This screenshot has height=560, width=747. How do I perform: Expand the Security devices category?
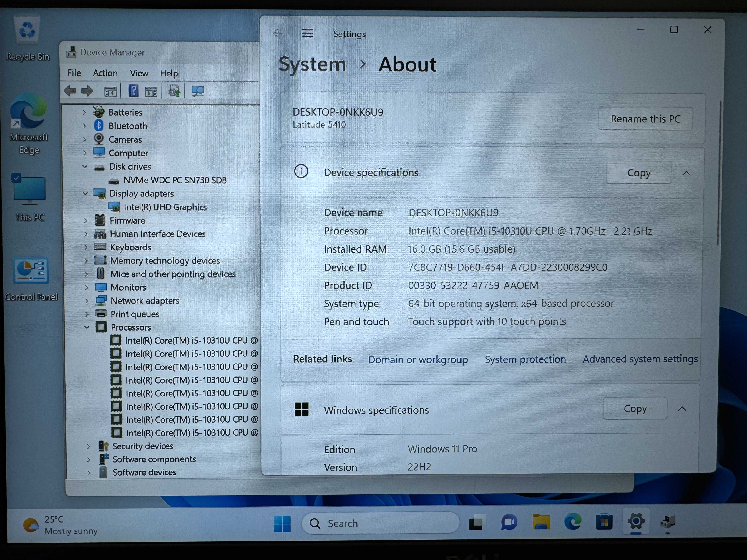tap(88, 446)
